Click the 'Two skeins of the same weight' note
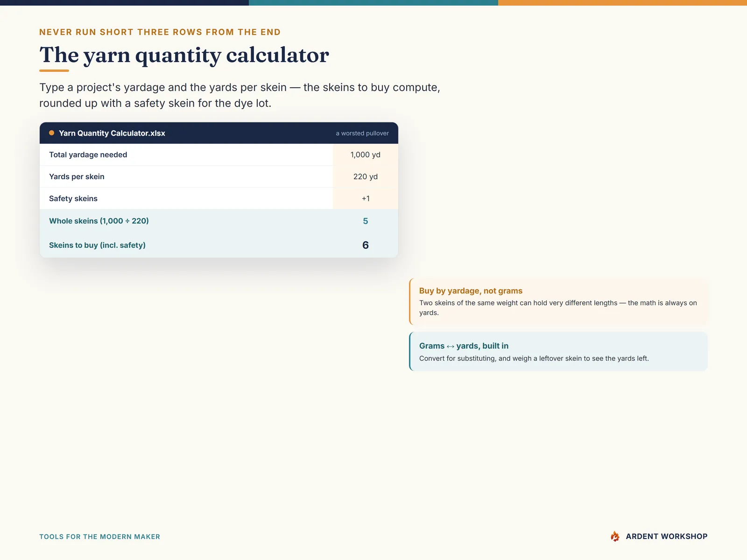747x560 pixels. tap(558, 308)
